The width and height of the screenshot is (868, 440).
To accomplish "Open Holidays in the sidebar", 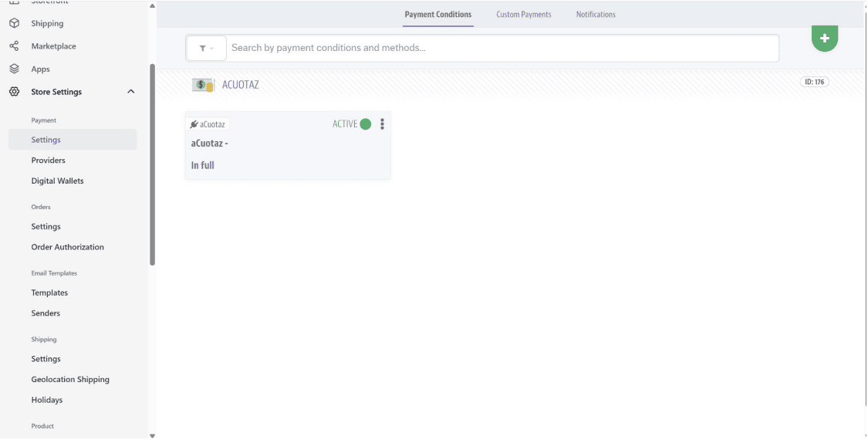I will [47, 400].
